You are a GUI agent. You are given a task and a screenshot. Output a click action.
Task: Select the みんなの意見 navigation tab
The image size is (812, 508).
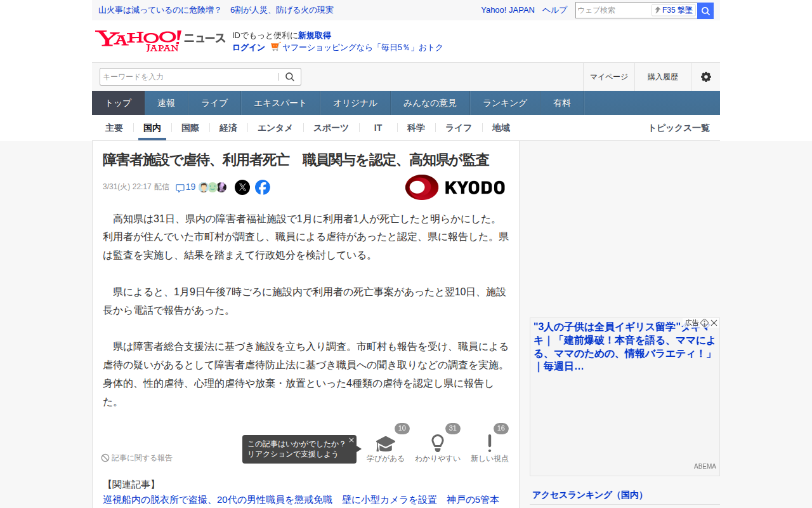(x=430, y=103)
